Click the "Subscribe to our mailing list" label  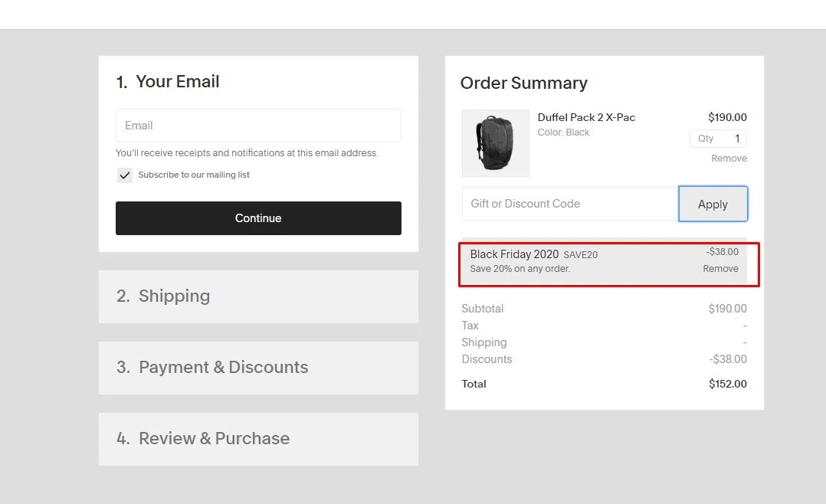[x=194, y=175]
